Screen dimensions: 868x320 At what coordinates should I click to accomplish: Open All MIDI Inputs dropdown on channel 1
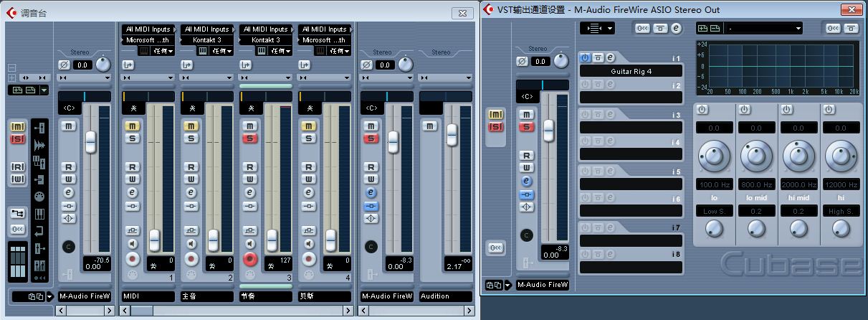(x=147, y=29)
